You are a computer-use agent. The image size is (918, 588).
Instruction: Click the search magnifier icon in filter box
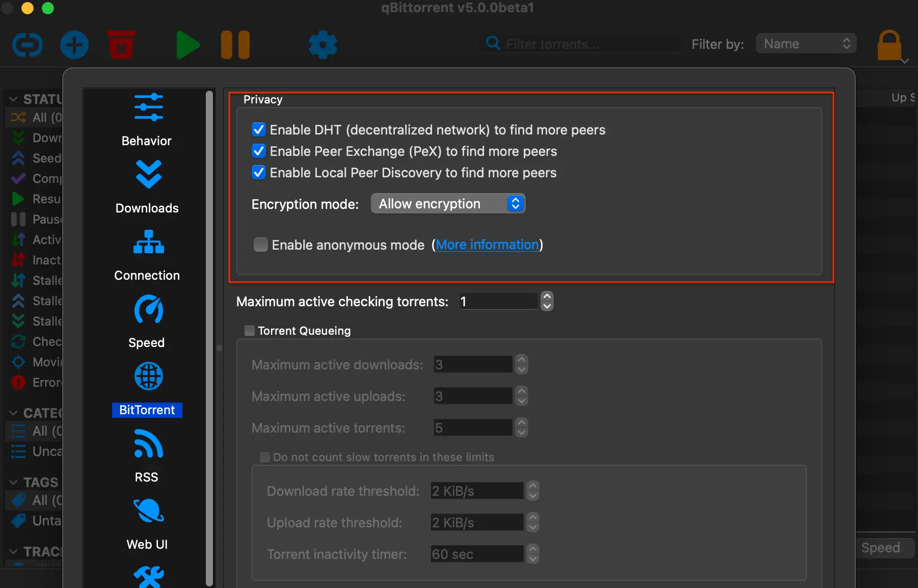coord(493,43)
